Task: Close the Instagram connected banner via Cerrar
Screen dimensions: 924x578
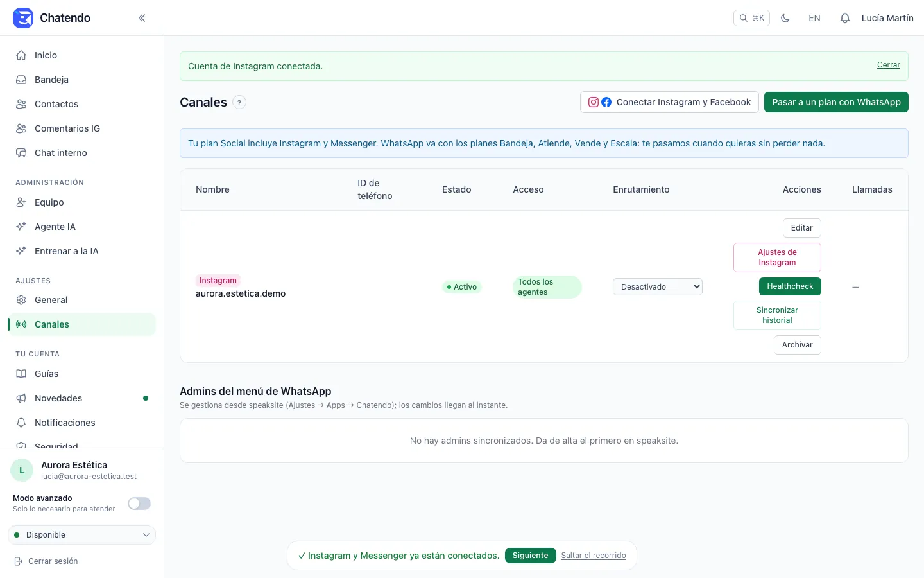Action: click(888, 65)
